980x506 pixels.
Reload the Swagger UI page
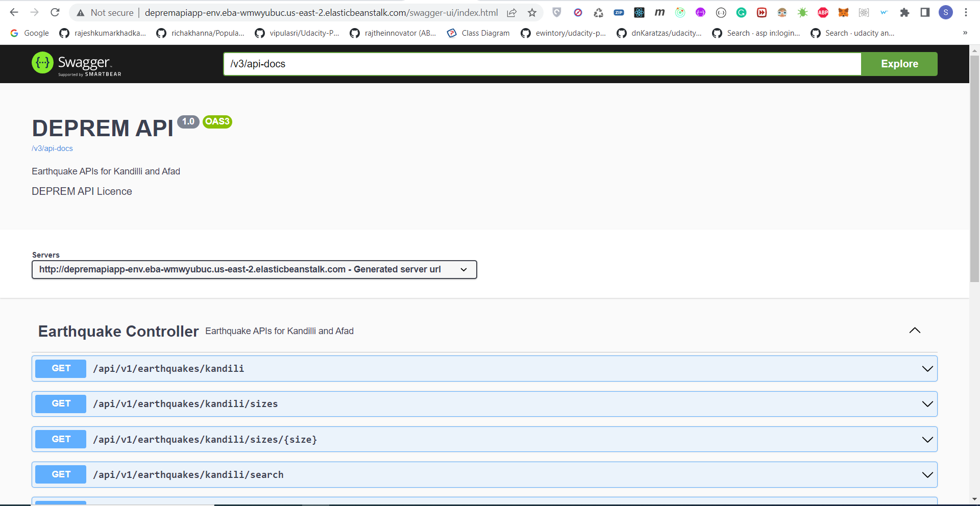tap(55, 12)
